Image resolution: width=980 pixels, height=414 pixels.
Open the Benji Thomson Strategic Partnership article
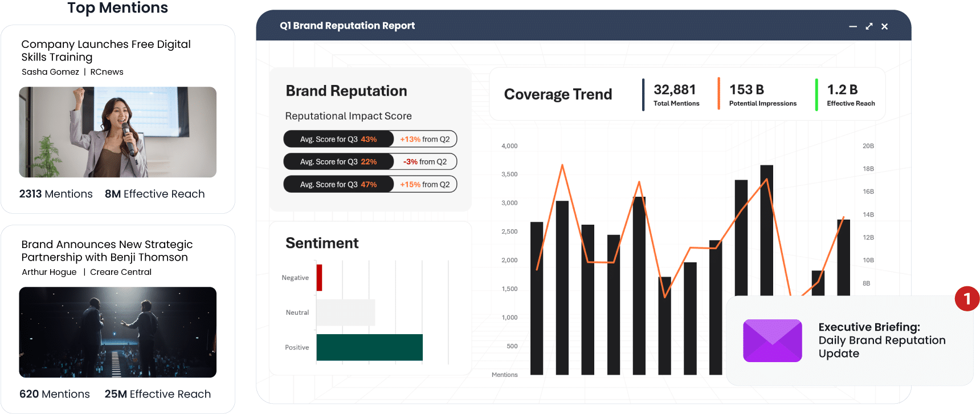tap(107, 251)
